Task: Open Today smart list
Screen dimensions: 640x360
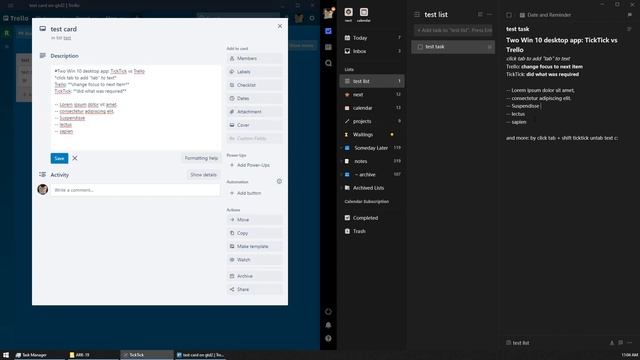Action: [x=372, y=38]
